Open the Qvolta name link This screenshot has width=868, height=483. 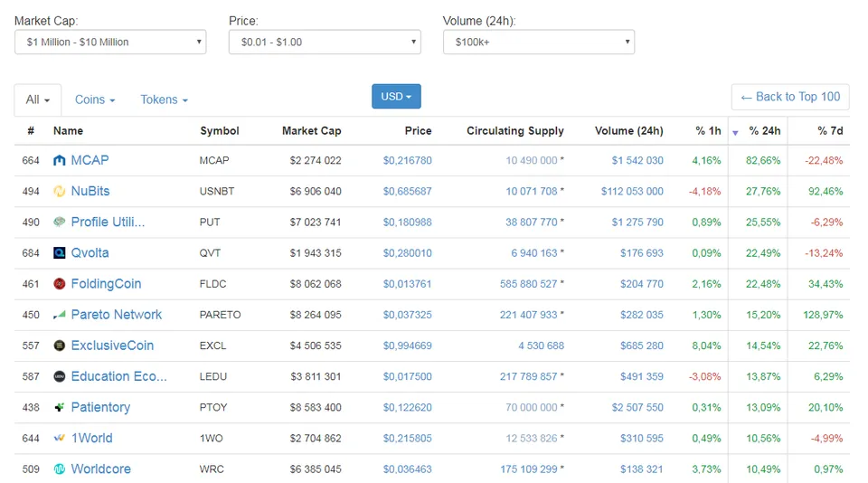(x=90, y=253)
